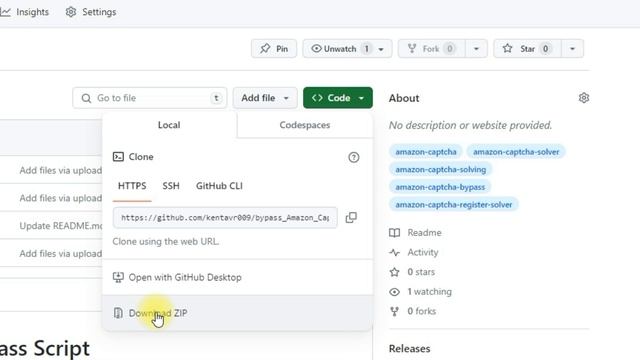Open the Releases heading link
The image size is (640, 360).
coord(409,349)
